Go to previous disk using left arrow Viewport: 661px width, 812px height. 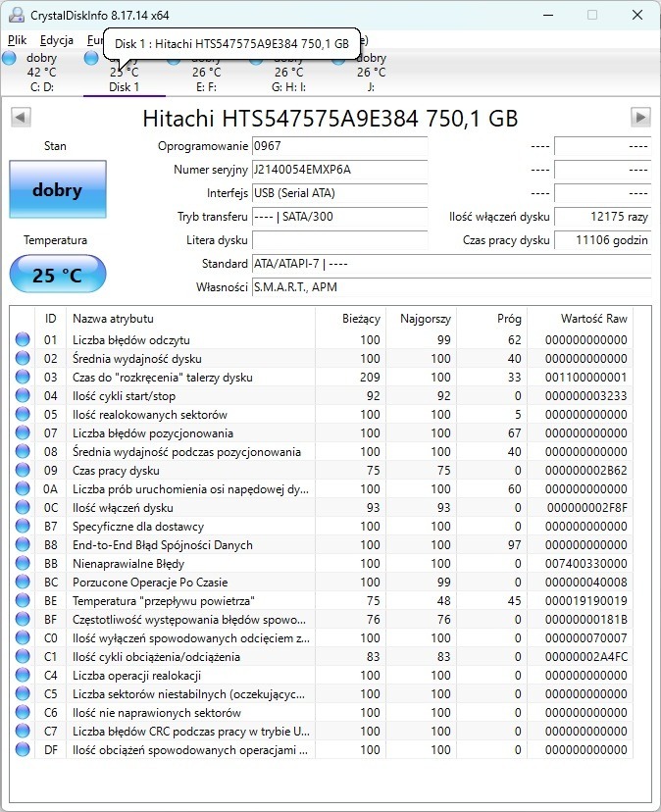21,117
